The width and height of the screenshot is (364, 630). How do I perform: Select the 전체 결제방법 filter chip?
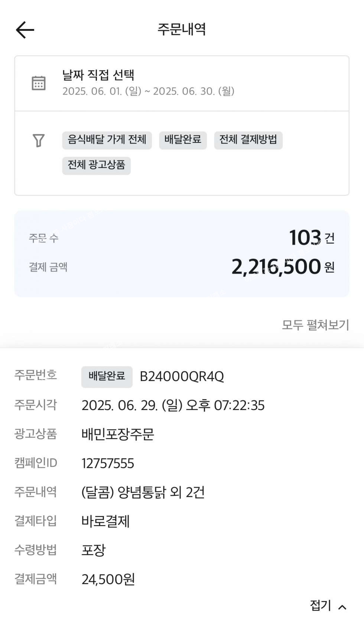pyautogui.click(x=248, y=140)
